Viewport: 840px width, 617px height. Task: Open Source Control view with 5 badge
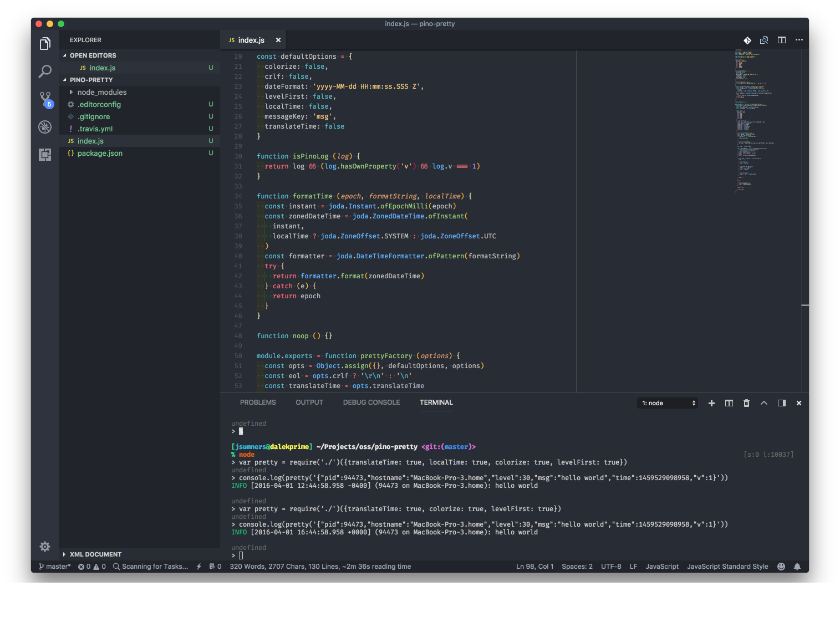pos(45,100)
